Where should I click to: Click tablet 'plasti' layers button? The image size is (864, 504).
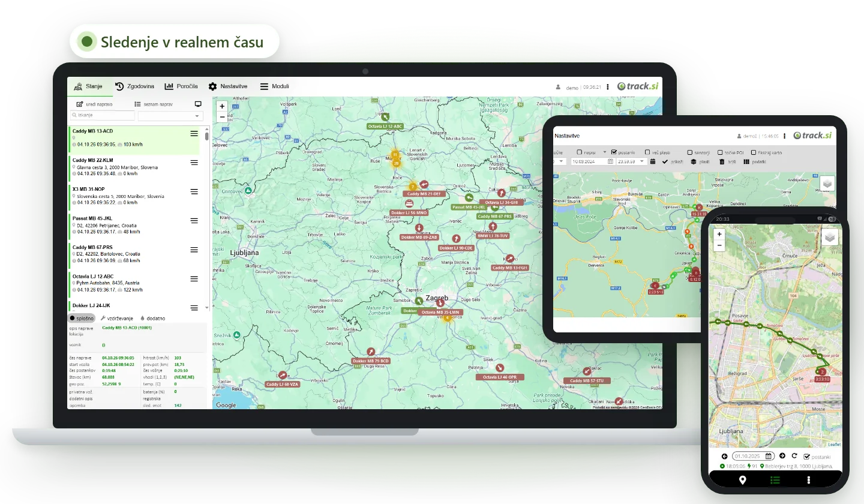pyautogui.click(x=700, y=161)
